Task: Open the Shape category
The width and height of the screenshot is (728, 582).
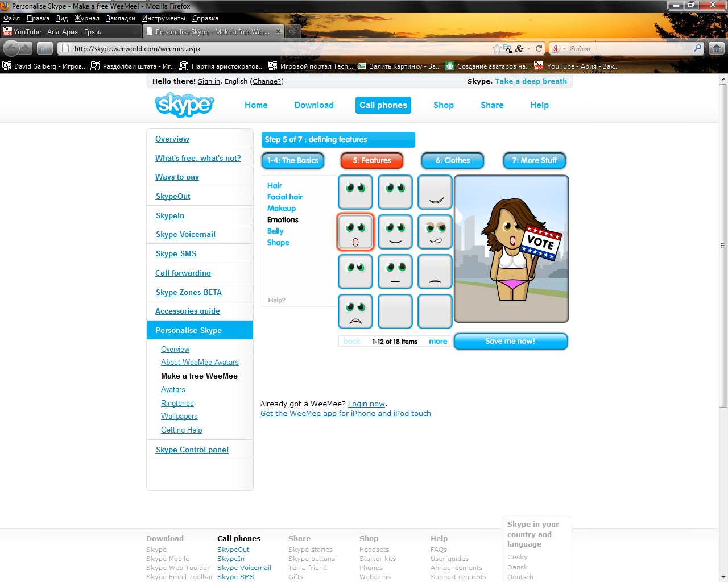Action: coord(278,243)
